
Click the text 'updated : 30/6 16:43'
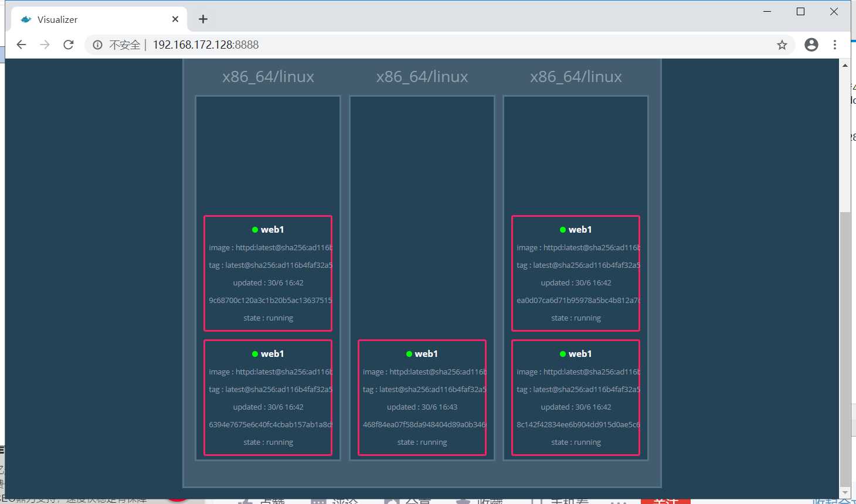click(x=422, y=407)
